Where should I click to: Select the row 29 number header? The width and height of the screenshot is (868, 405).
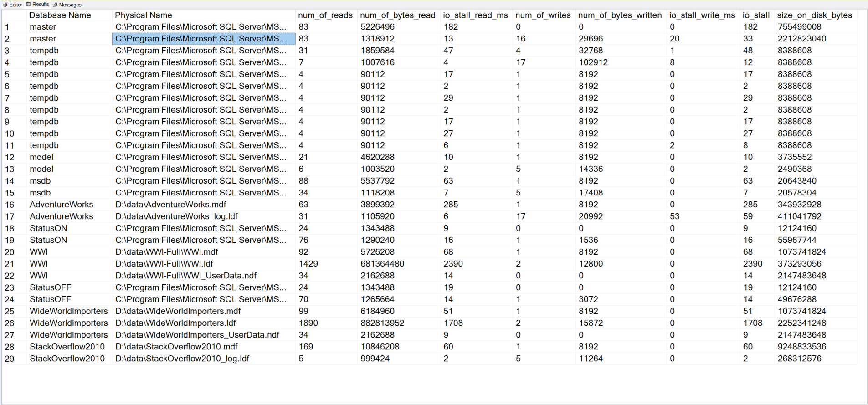[14, 359]
